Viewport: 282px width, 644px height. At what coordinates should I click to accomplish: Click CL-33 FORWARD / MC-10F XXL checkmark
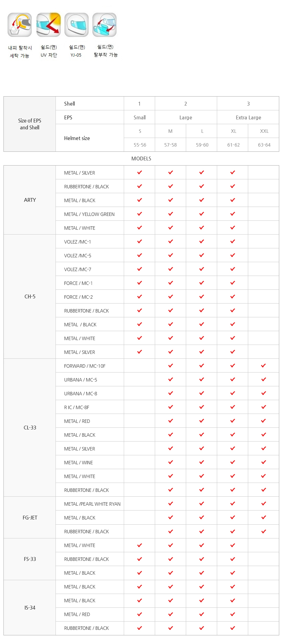264,366
